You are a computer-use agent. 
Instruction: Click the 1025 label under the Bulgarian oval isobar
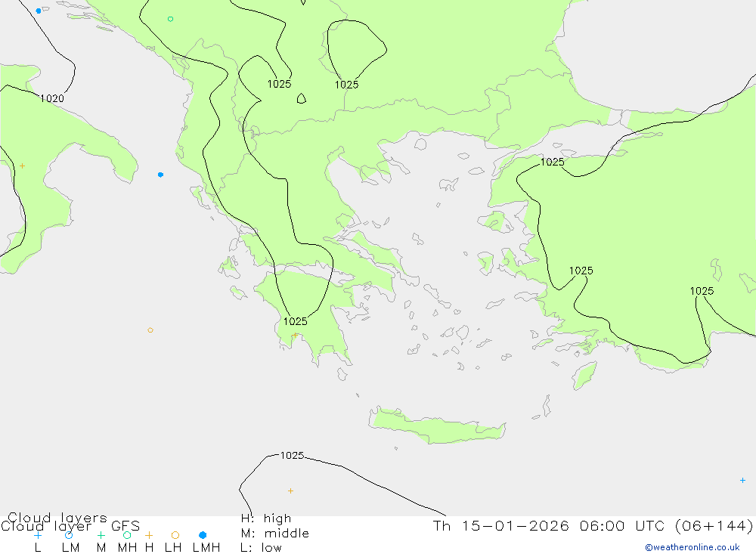347,85
